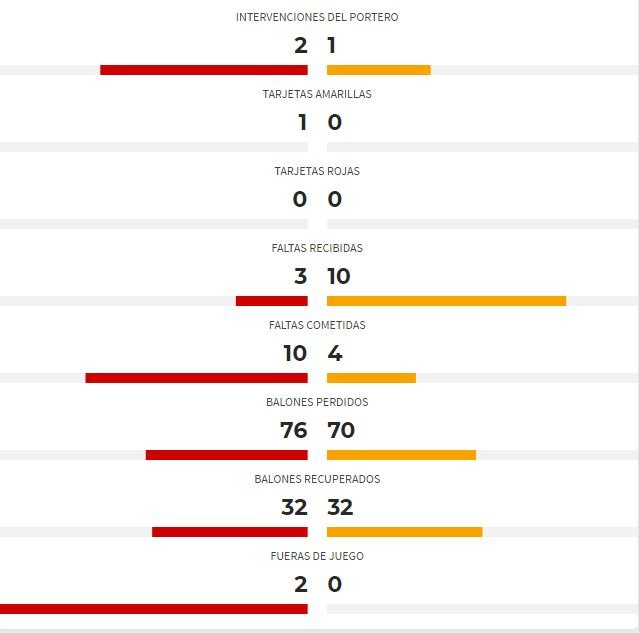The image size is (639, 633).
Task: Click the home yellow cards value 1
Action: pos(302,122)
